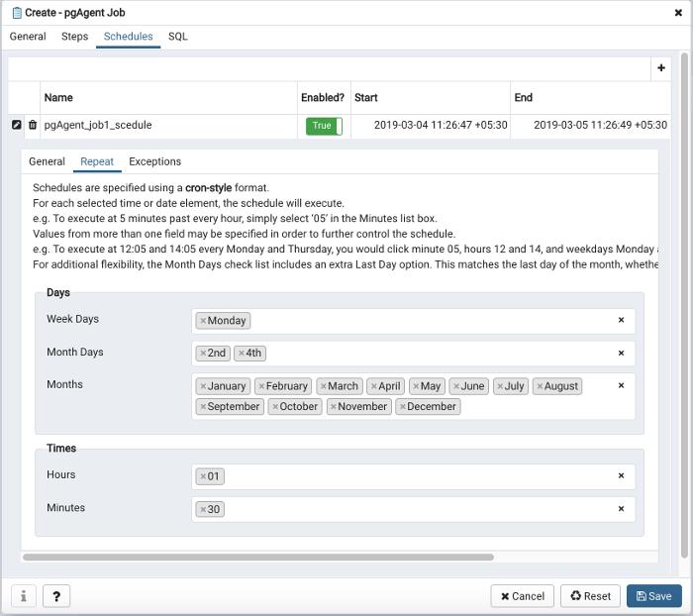Click the horizontal scrollbar under the form
693x616 pixels.
click(x=257, y=558)
